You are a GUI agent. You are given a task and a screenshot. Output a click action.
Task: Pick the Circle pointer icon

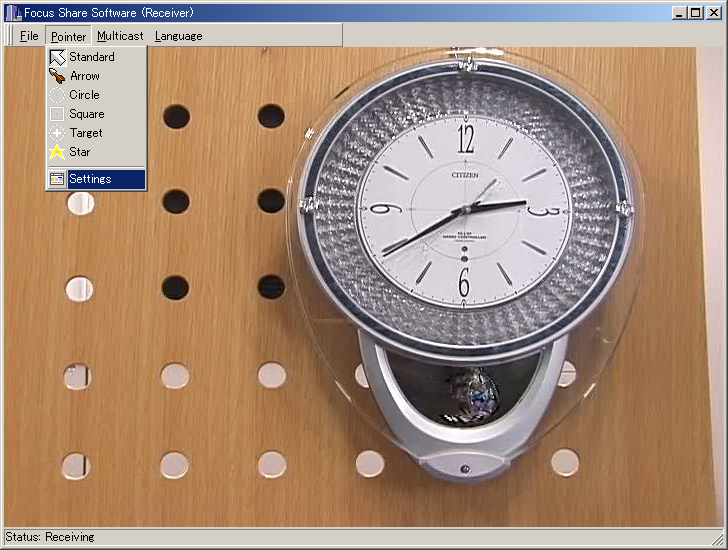(x=57, y=95)
